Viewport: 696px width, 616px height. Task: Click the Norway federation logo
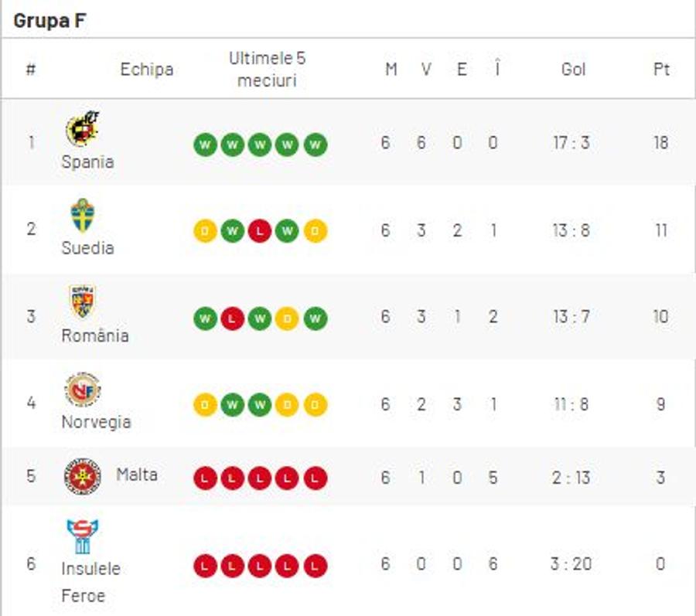click(83, 389)
